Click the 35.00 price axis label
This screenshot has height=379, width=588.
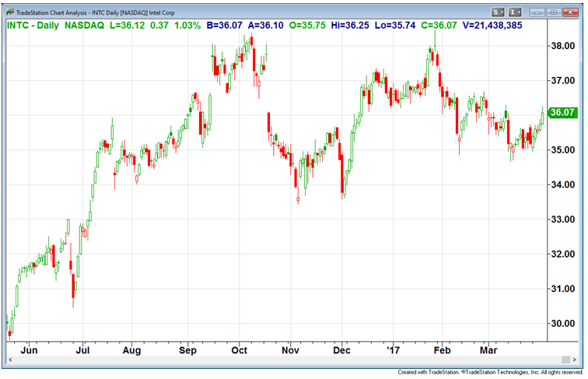pyautogui.click(x=562, y=149)
